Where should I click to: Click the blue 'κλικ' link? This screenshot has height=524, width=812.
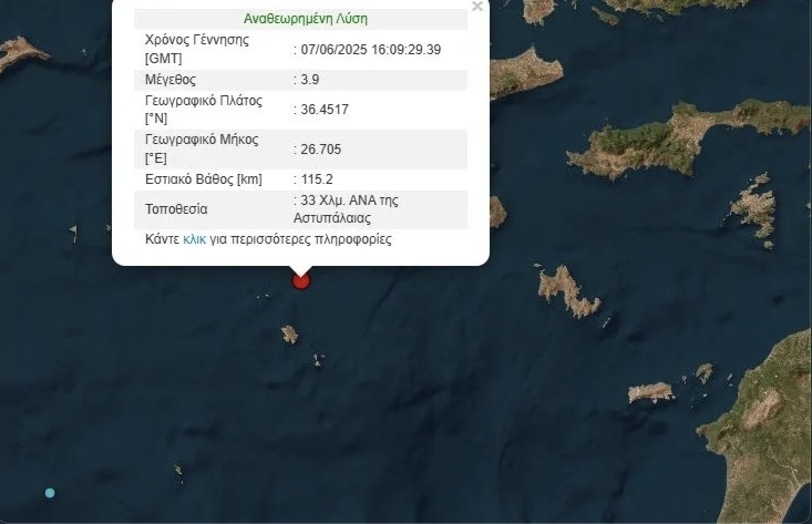[194, 239]
